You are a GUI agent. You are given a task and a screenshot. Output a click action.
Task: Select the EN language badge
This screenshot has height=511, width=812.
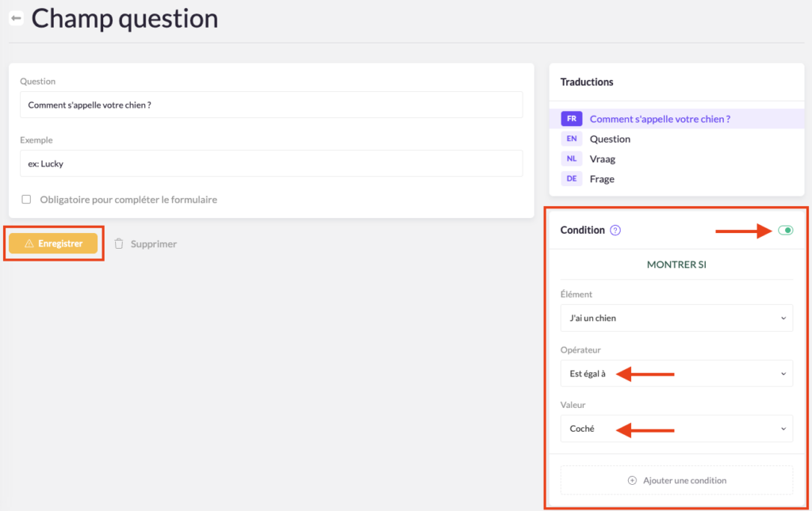tap(572, 139)
